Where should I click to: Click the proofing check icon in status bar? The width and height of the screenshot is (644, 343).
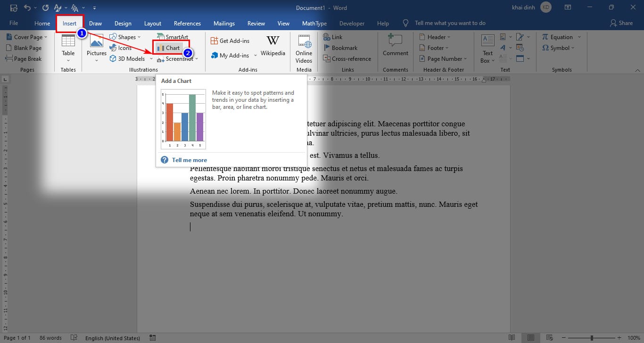[74, 338]
